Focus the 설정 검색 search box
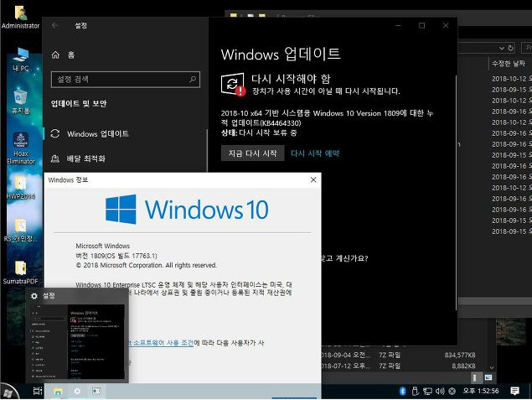This screenshot has width=532, height=400. (125, 80)
